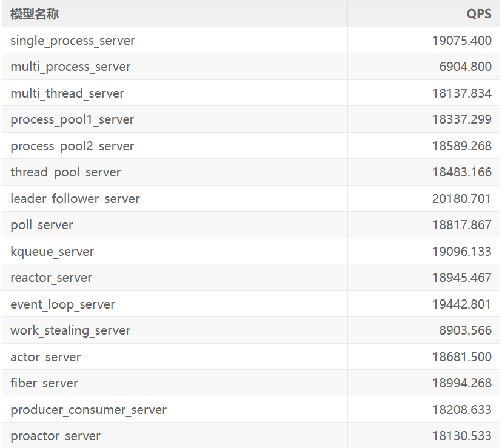Click the value 18994.268
The image size is (502, 448).
click(461, 383)
